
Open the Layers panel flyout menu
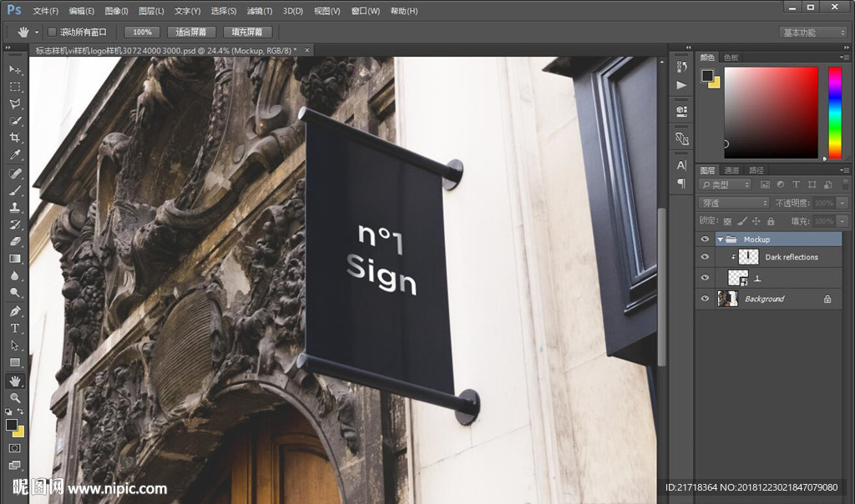(844, 170)
